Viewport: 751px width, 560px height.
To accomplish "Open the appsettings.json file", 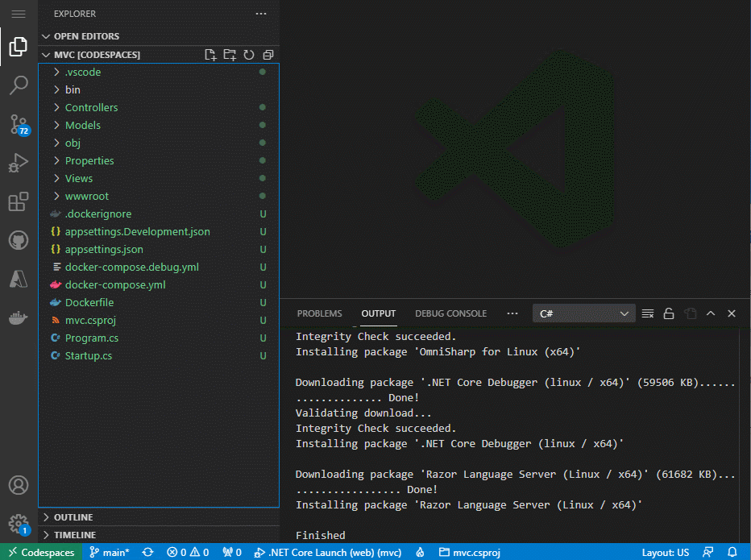I will pyautogui.click(x=159, y=249).
